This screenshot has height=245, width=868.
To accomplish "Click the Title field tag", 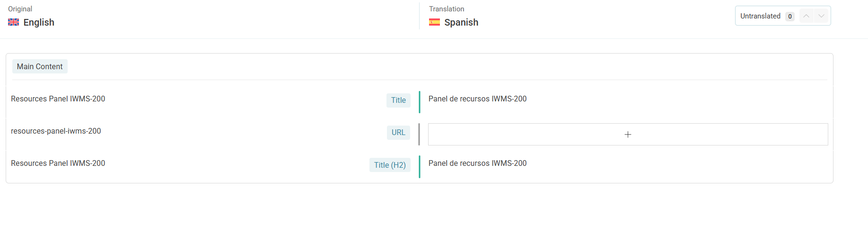I will [398, 100].
